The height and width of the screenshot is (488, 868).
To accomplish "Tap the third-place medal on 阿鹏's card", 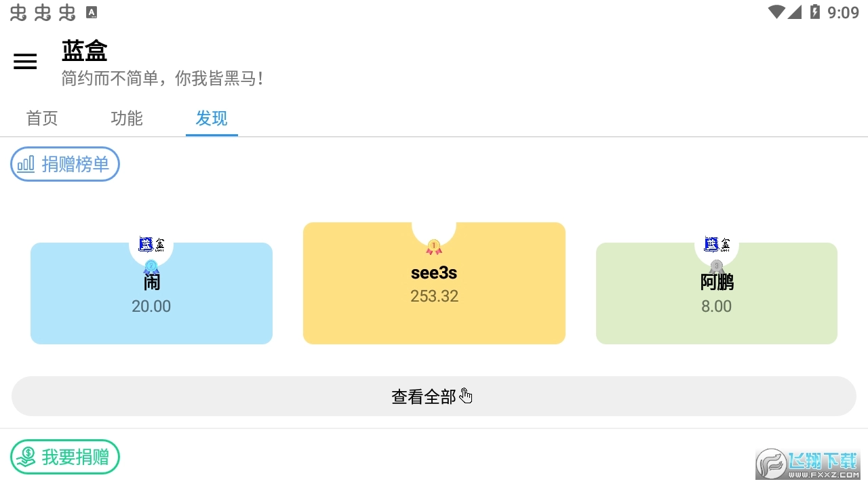I will 716,267.
